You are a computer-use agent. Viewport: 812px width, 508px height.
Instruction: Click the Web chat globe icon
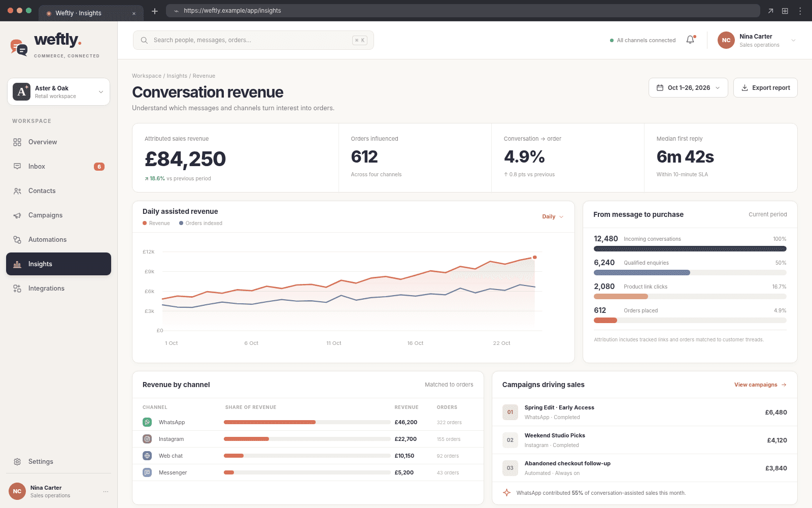pos(147,456)
